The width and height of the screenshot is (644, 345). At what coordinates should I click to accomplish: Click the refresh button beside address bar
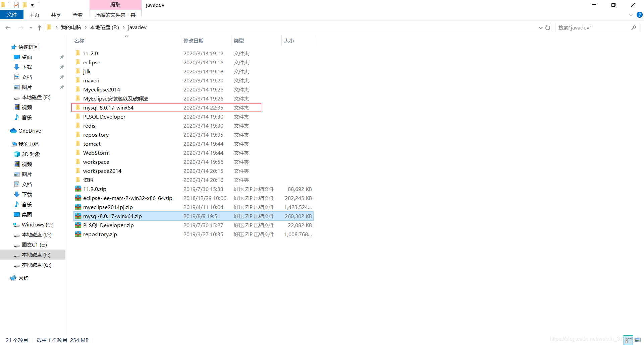(548, 27)
